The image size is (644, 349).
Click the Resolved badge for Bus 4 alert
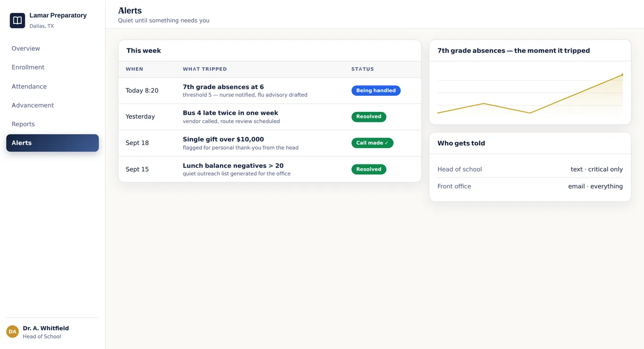(369, 116)
